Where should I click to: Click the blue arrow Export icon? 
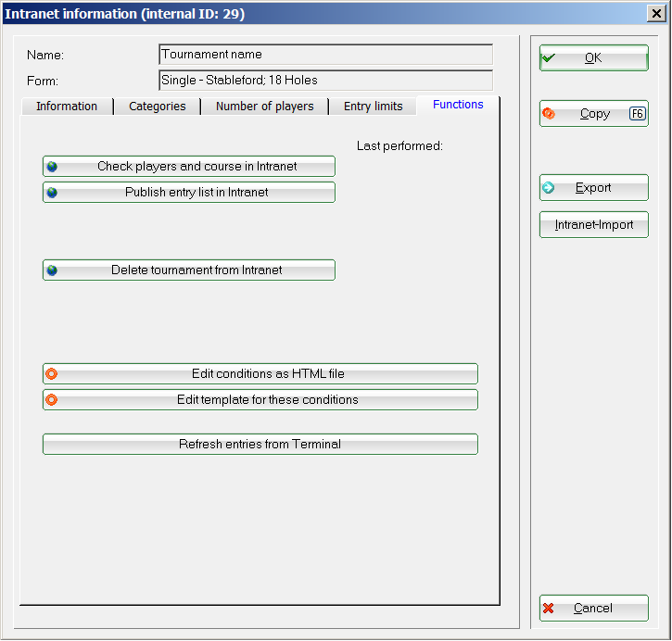point(549,188)
